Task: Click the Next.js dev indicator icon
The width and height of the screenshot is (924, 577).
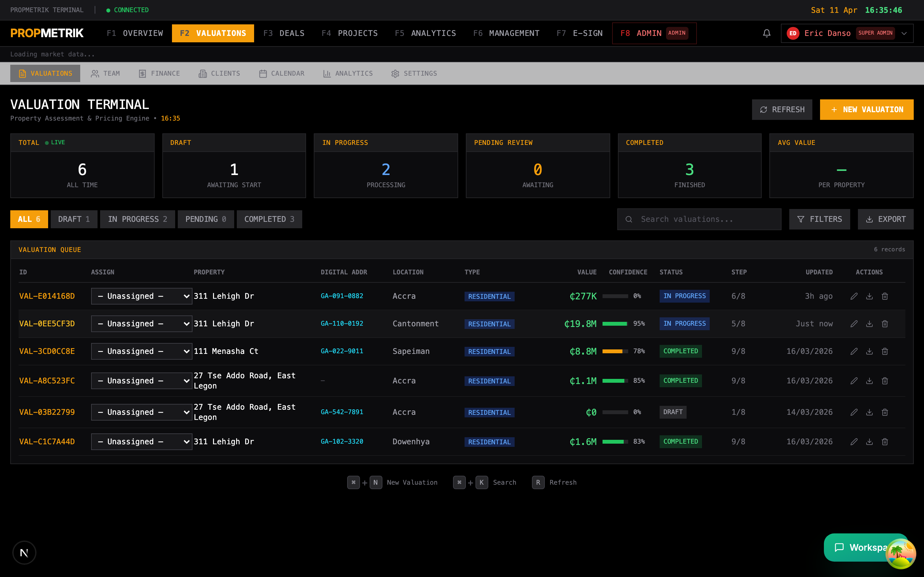Action: tap(24, 552)
